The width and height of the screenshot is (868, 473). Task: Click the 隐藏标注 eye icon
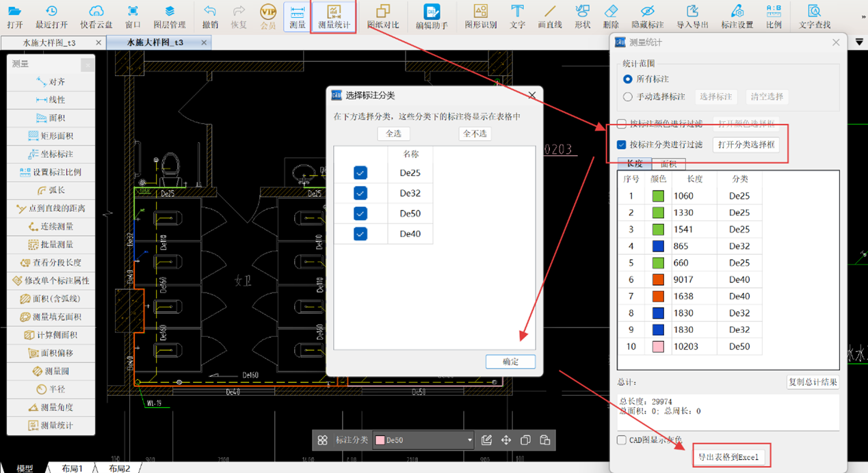point(647,16)
